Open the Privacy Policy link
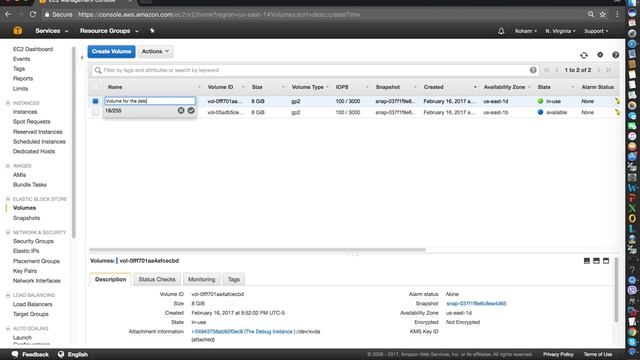 coord(558,354)
